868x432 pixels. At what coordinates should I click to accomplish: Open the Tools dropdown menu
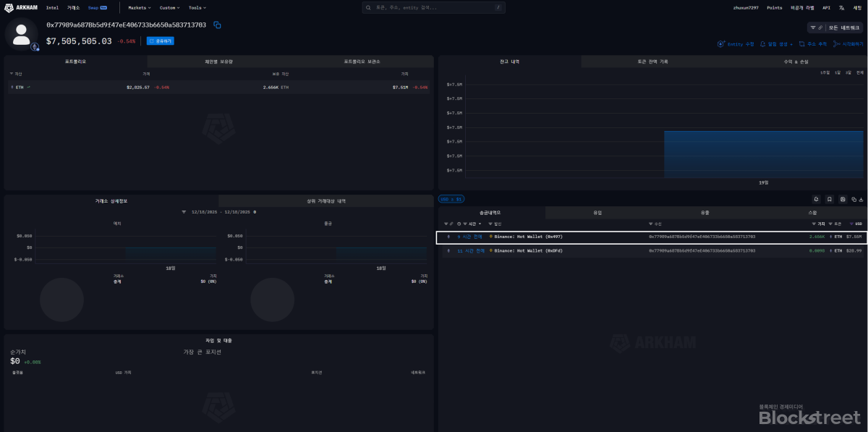click(197, 7)
